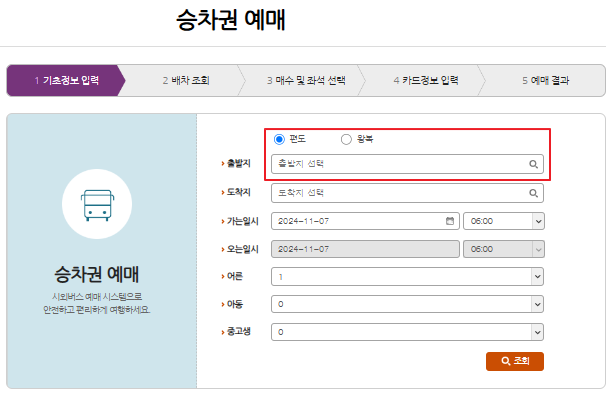Click the 도착지 선택 arrival input field
The width and height of the screenshot is (614, 394).
(407, 193)
